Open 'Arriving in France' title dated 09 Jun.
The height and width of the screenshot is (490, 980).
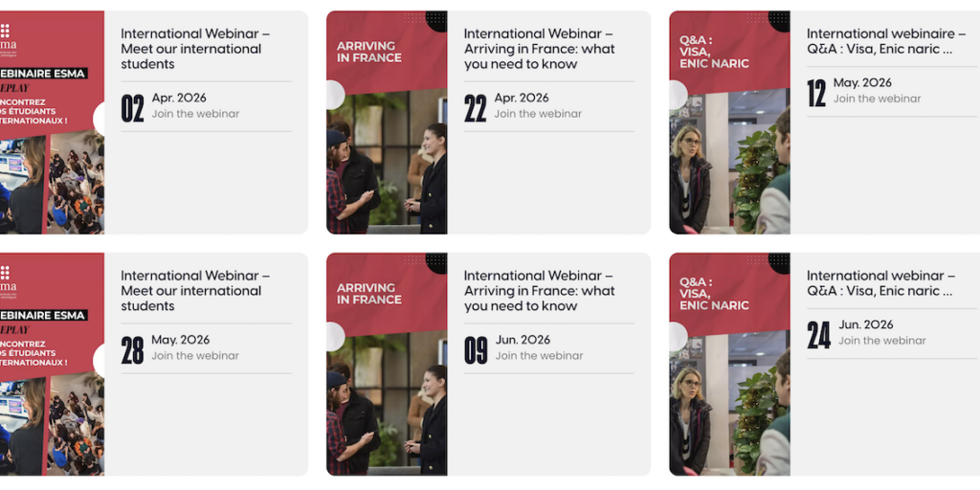[x=539, y=291]
